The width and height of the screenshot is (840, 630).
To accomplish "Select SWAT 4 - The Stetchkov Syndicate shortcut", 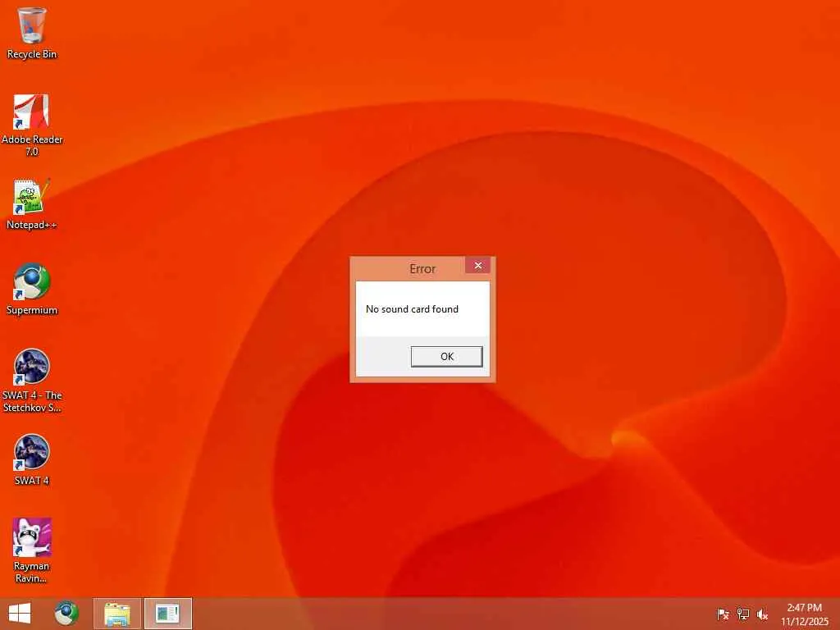I will point(32,381).
